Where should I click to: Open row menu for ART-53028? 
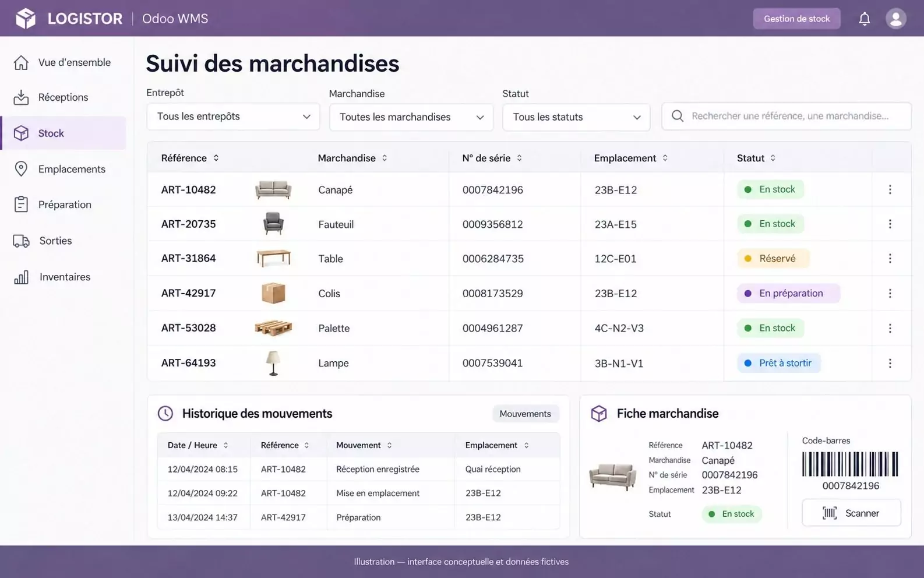coord(890,328)
